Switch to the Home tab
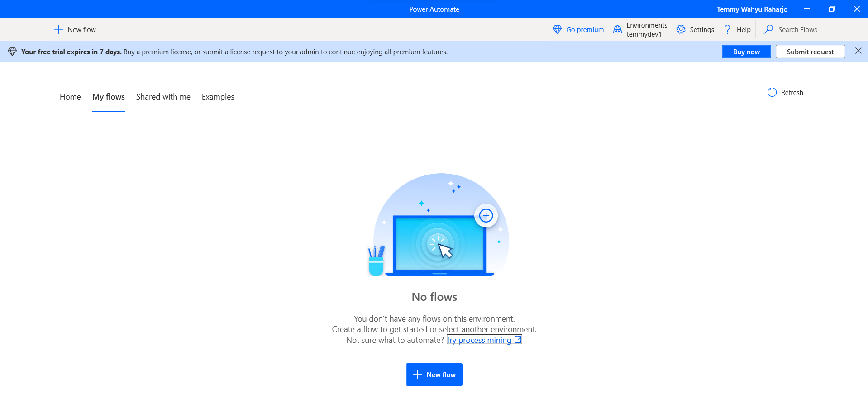 tap(70, 97)
